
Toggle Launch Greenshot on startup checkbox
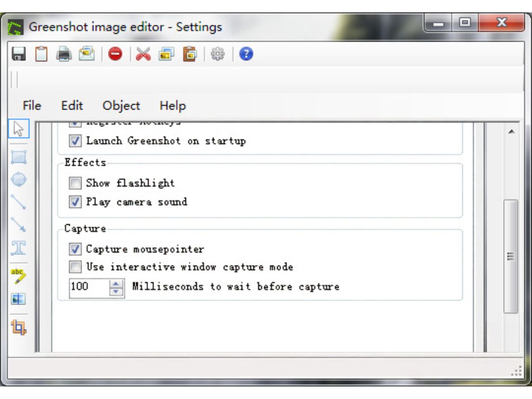click(75, 141)
